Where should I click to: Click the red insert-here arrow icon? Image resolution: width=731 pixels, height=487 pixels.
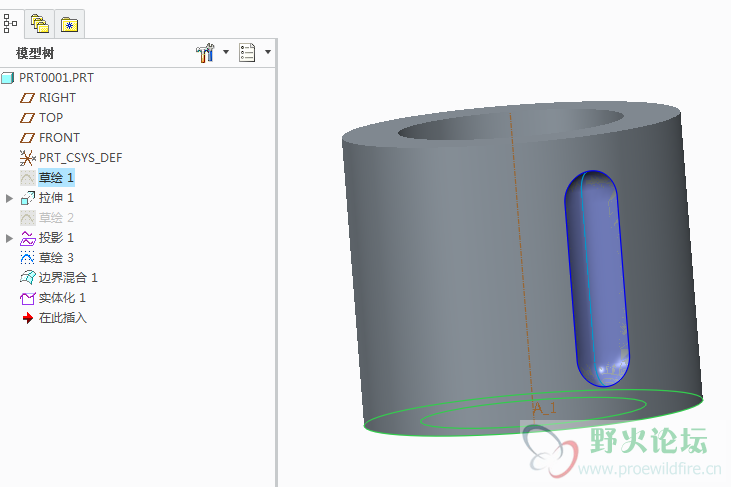(x=28, y=318)
